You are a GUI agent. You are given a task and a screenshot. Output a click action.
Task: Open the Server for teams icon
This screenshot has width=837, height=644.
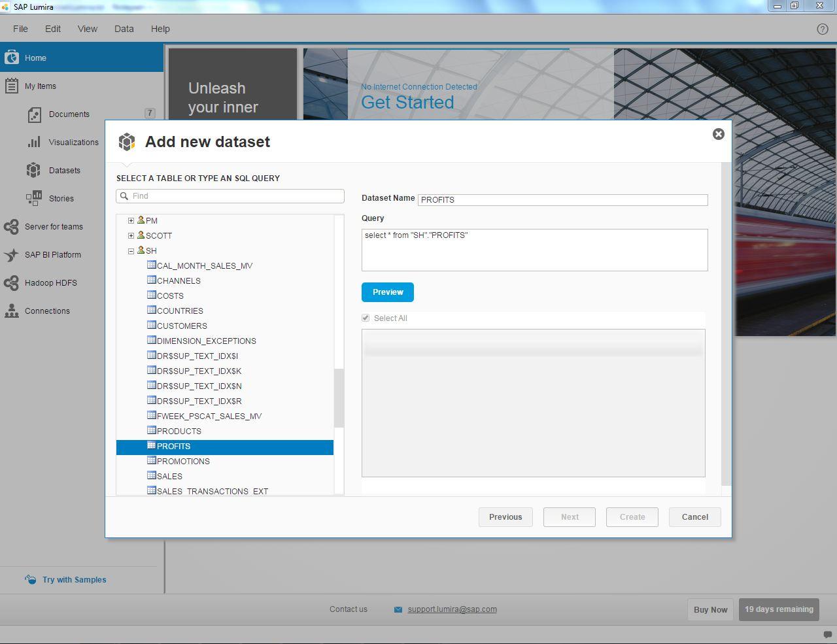tap(11, 226)
